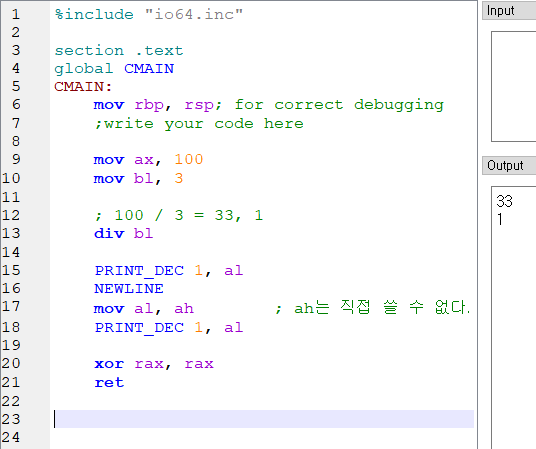Click the 'xor rax, rax' line
This screenshot has height=449, width=536.
154,364
